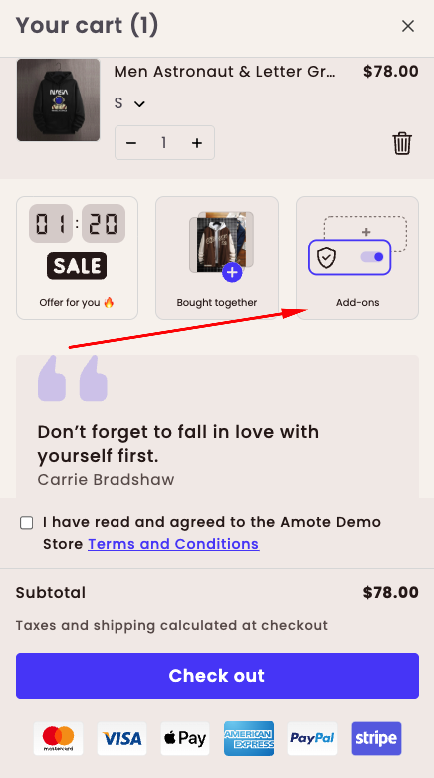Viewport: 434px width, 778px height.
Task: Increase quantity with the plus button
Action: tap(197, 143)
